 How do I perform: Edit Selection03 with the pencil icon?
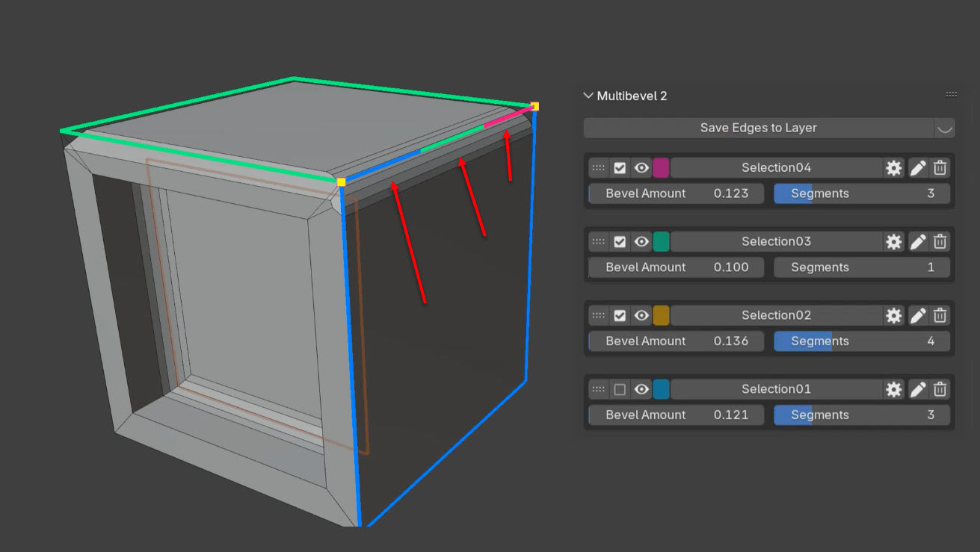pos(918,242)
